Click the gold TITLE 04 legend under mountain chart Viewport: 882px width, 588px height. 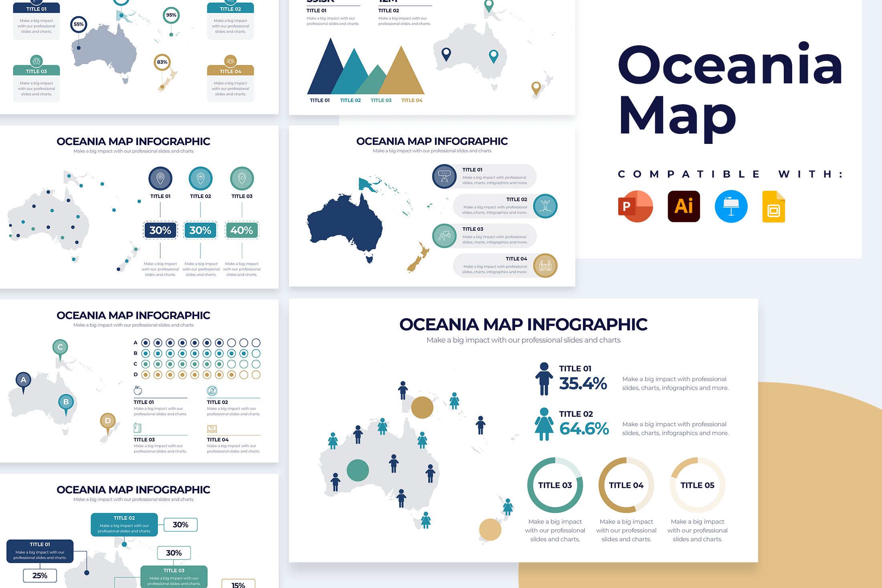pyautogui.click(x=412, y=100)
